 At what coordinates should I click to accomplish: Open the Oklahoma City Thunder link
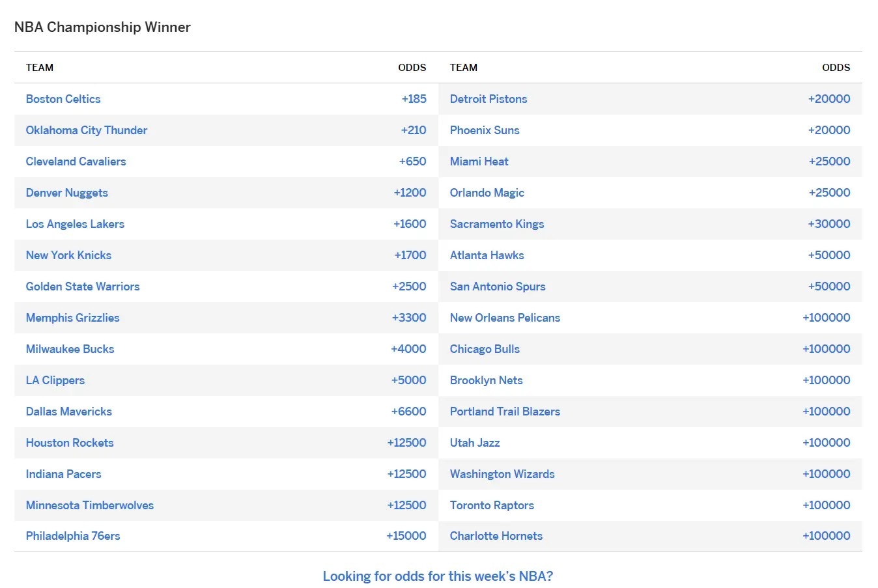point(87,130)
